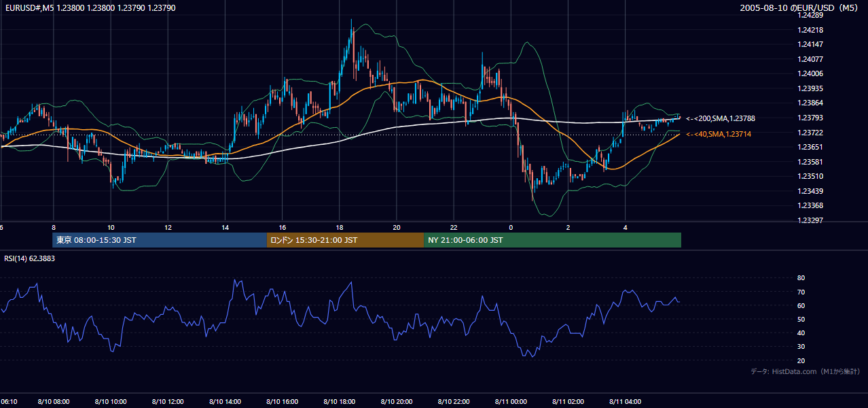
Task: Click the '2005-08-10 のEUR/USD（M5）' chart title
Action: [x=801, y=8]
